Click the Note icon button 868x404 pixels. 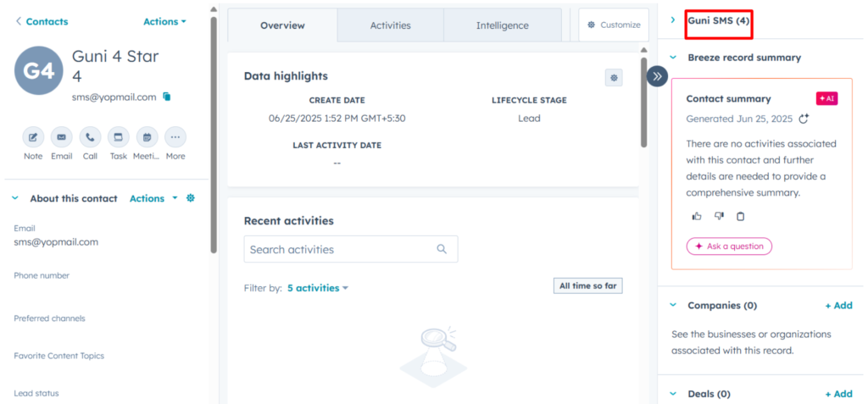(x=33, y=136)
